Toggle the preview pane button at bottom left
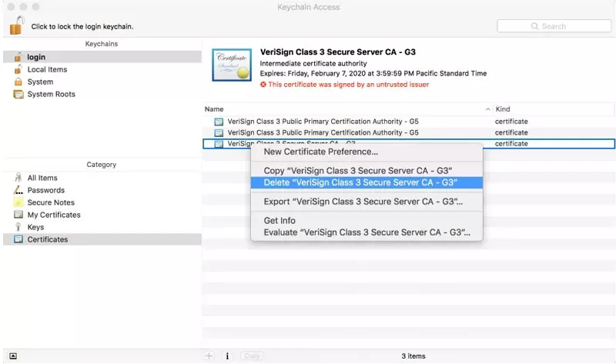This screenshot has height=364, width=616. tap(13, 356)
